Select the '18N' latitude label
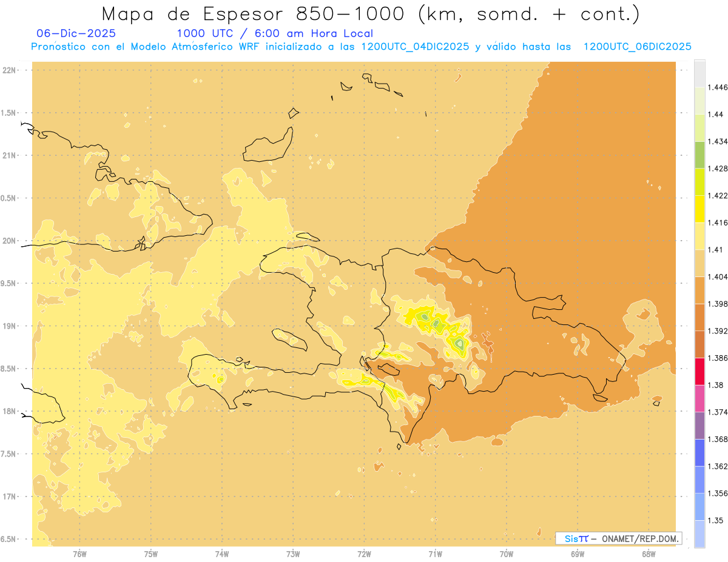The height and width of the screenshot is (562, 728). 9,411
